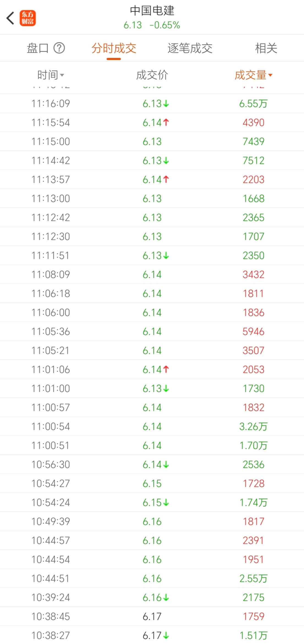304x644 pixels.
Task: Tap the question mark help icon beside 盘口
Action: (59, 48)
